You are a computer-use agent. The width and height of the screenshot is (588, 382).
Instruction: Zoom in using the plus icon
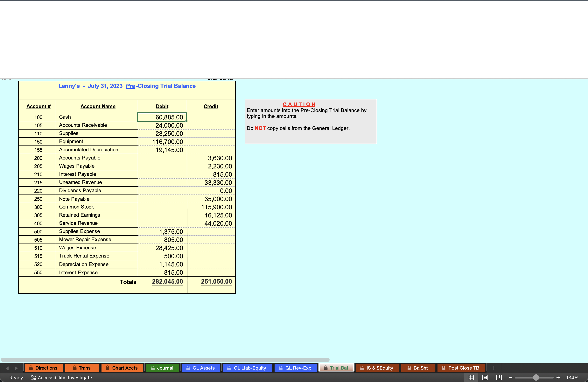(558, 378)
